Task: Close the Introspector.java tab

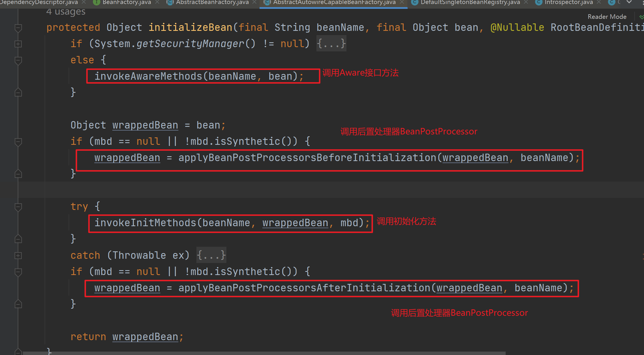Action: 599,2
